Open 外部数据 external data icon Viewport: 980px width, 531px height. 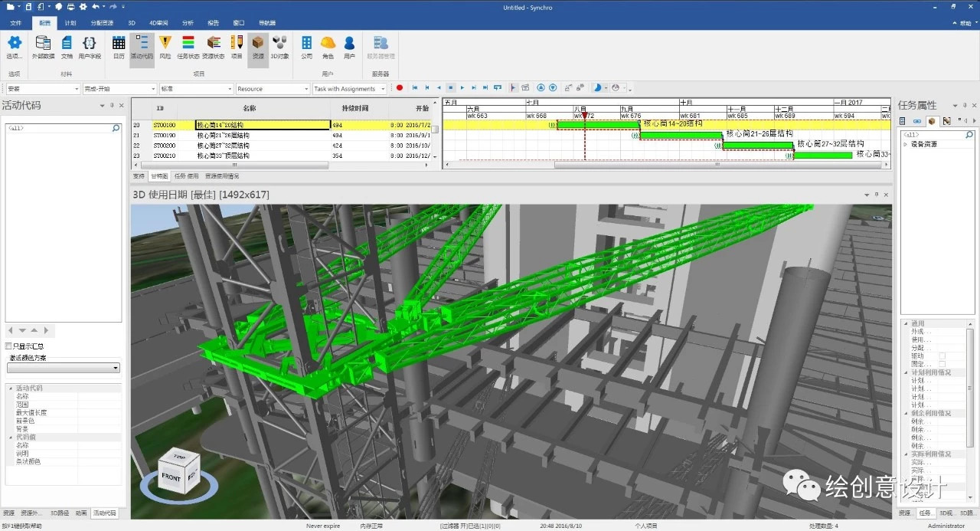44,43
